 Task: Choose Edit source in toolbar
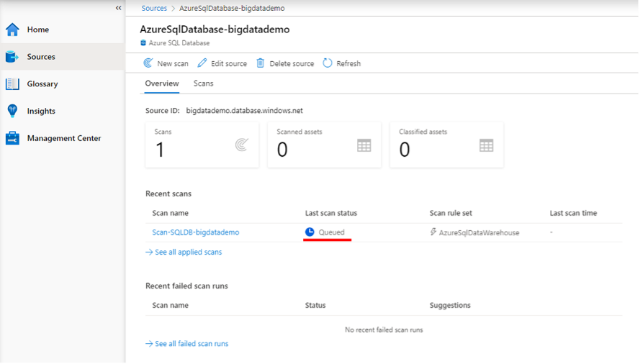[x=229, y=63]
